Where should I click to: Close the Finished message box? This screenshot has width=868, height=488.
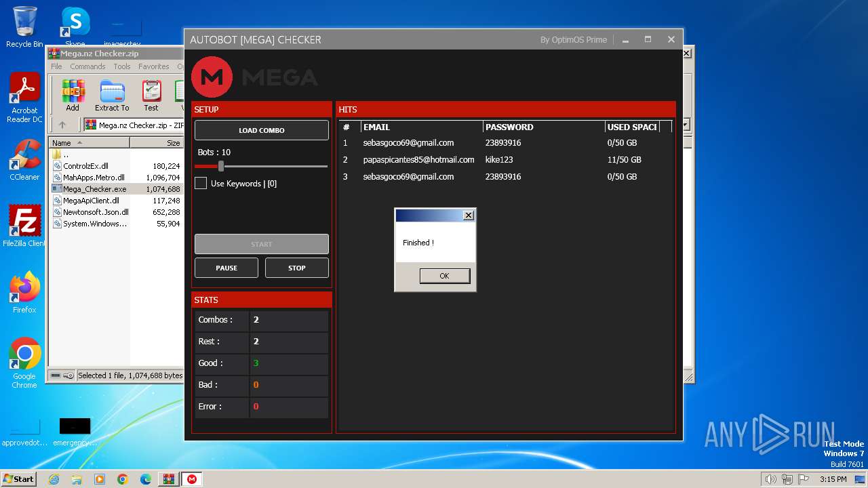coord(468,216)
